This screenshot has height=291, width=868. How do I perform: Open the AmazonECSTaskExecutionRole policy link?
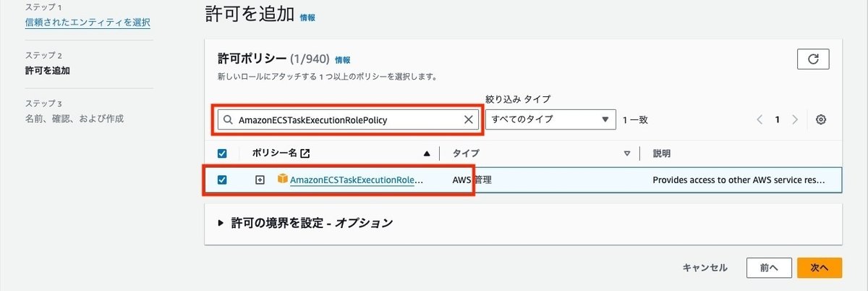[x=357, y=180]
